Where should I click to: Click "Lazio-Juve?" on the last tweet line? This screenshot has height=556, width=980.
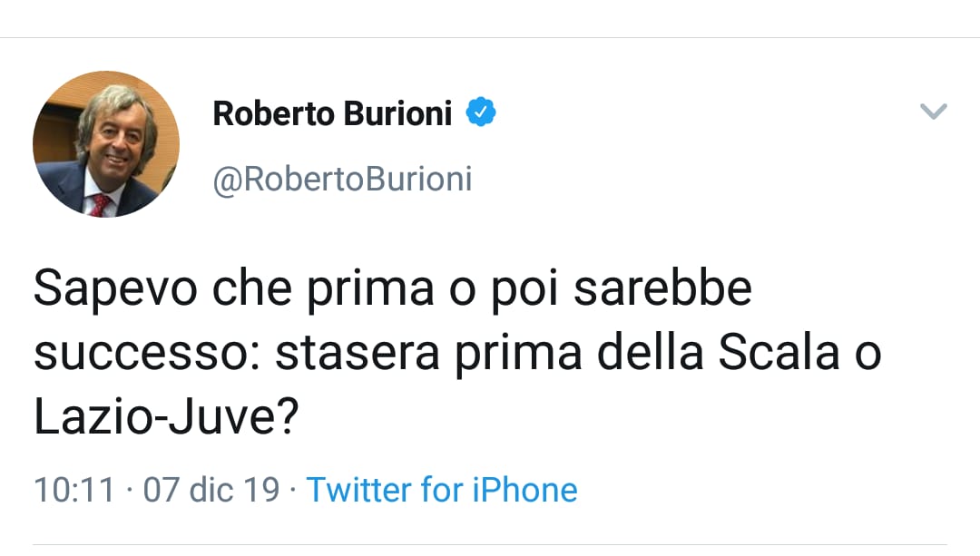[x=167, y=417]
